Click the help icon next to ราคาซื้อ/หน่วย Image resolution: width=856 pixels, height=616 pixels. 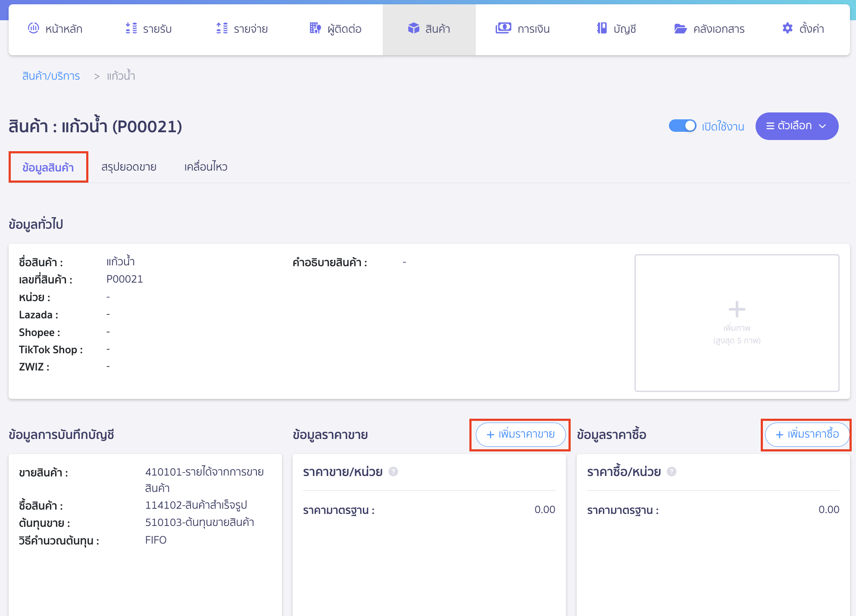pos(671,471)
